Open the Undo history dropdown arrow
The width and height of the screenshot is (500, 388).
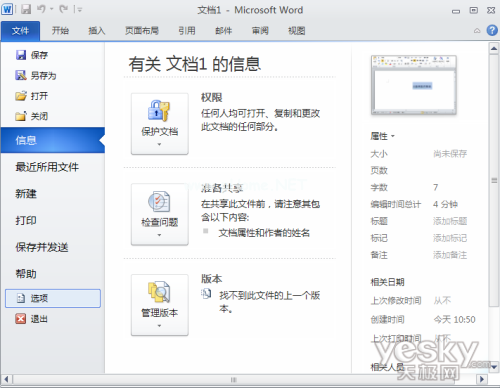tap(52, 9)
